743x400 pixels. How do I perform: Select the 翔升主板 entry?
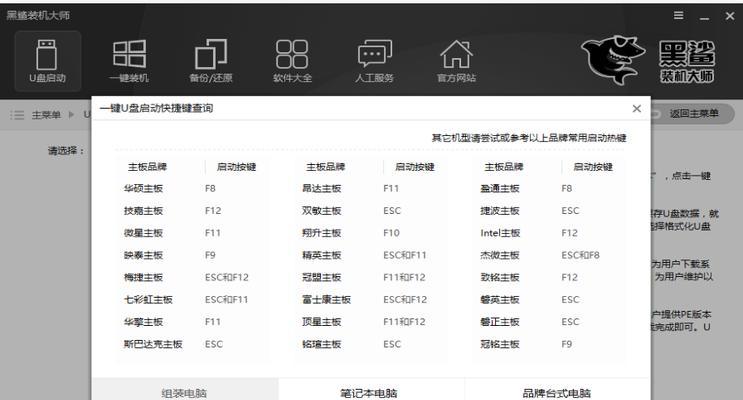pos(321,233)
